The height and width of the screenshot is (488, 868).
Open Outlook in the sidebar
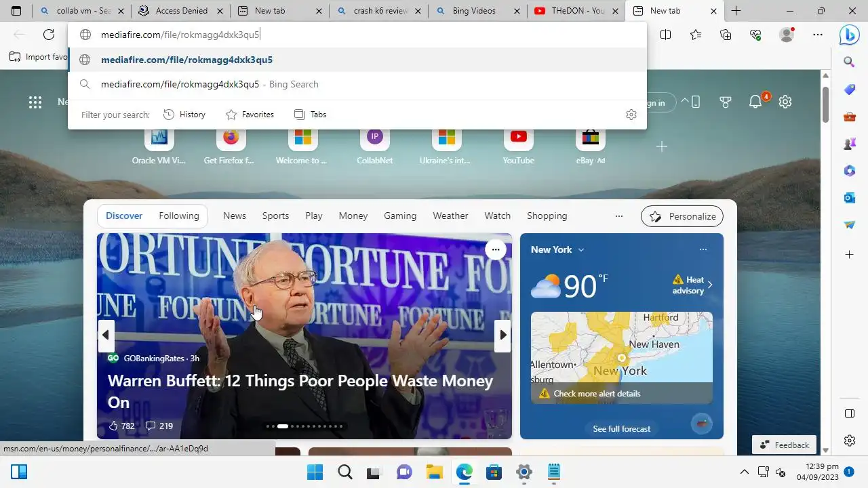click(x=849, y=198)
